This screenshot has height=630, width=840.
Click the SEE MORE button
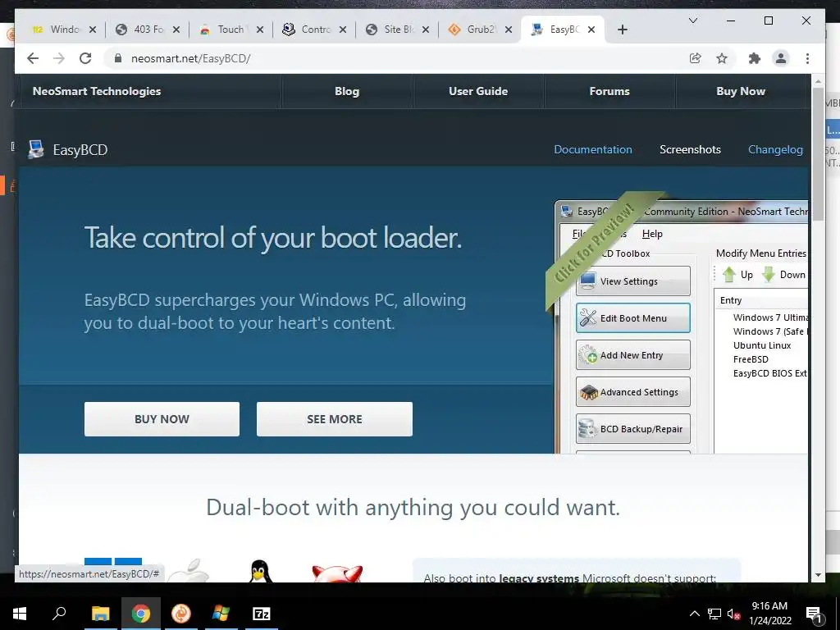335,419
